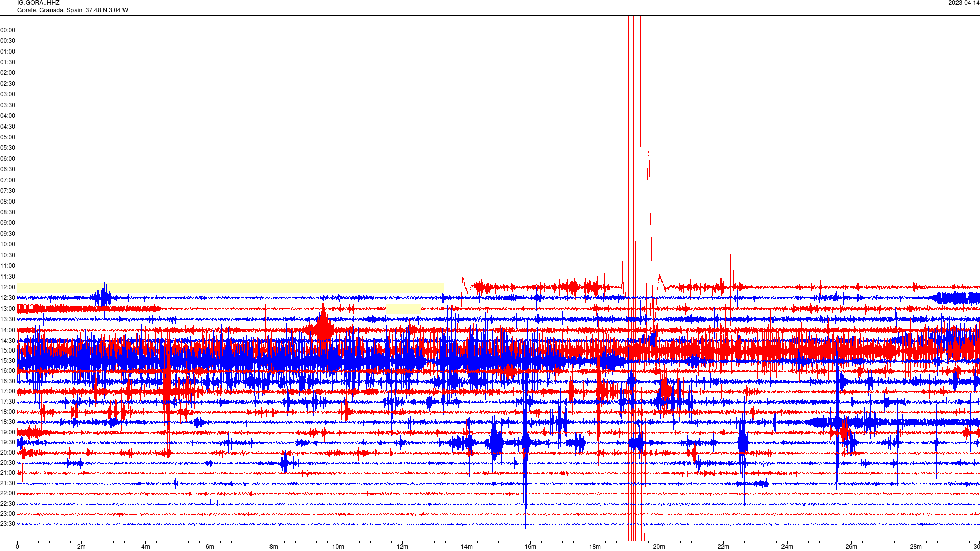Select the 10:00 time row label

[8, 244]
